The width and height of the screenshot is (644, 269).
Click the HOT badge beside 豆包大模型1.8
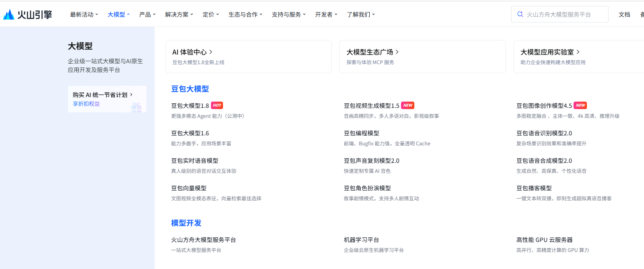pyautogui.click(x=217, y=105)
